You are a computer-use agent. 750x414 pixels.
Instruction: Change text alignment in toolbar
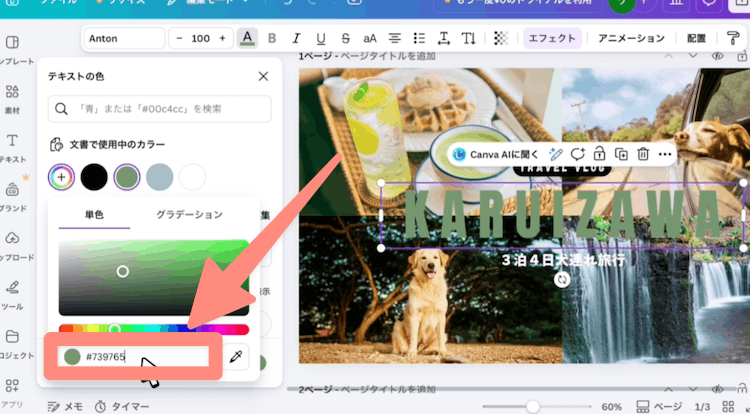click(395, 38)
